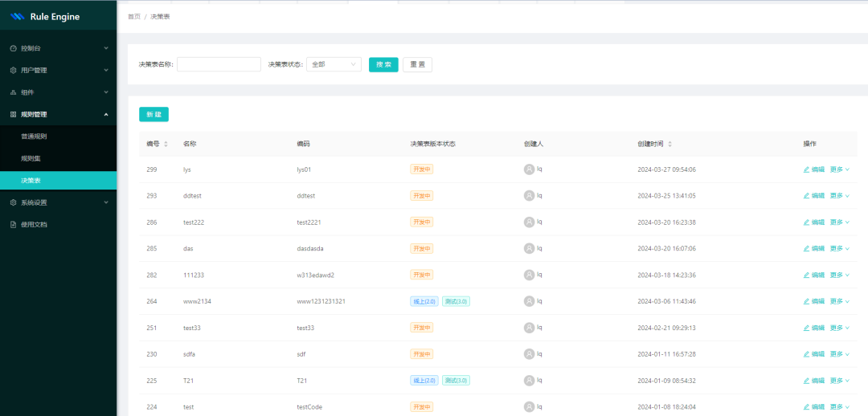Click the 组件 component icon in sidebar
Viewport: 868px width, 416px height.
pyautogui.click(x=13, y=92)
